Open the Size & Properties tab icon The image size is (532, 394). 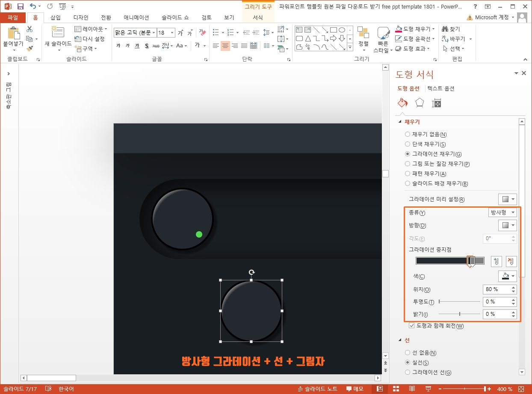[436, 103]
